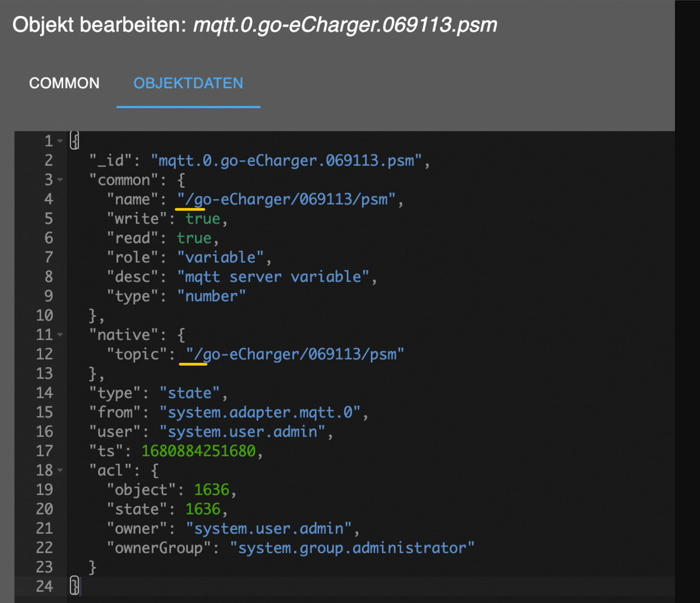Click the closing brace marker on line 24

[74, 586]
